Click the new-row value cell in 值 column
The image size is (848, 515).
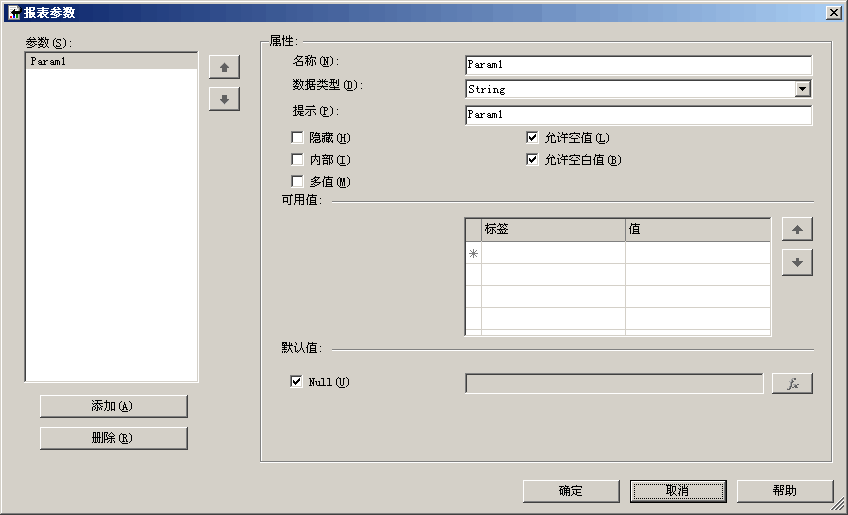pos(698,253)
